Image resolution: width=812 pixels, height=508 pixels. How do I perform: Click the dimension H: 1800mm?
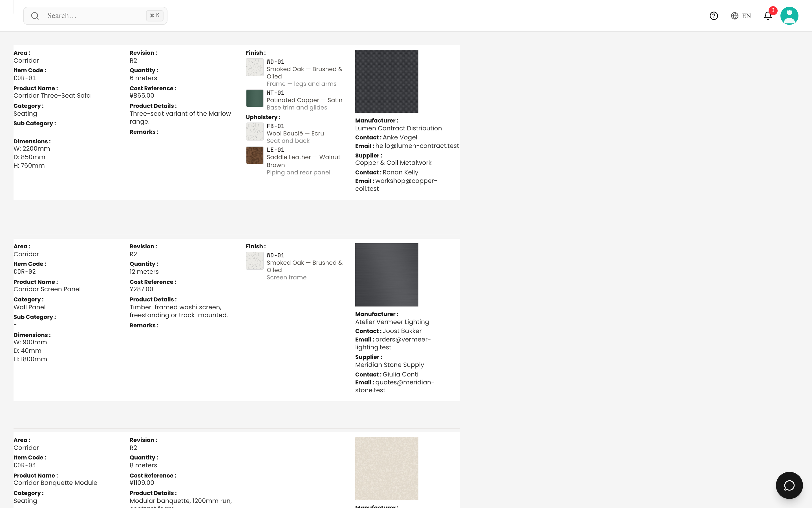(x=30, y=359)
